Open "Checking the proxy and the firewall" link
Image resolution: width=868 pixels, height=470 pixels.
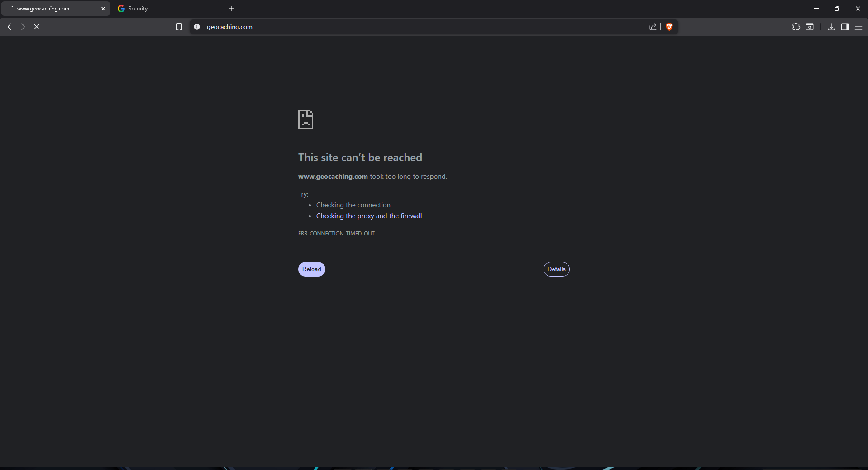pos(369,216)
